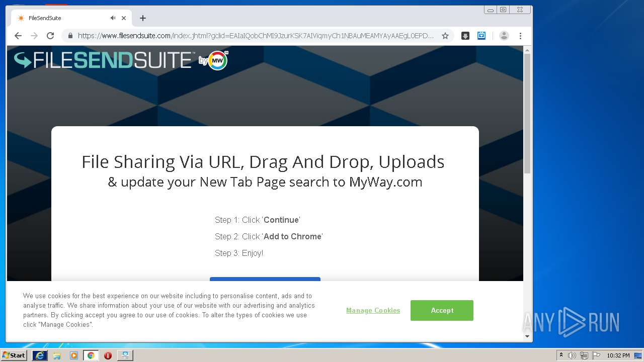Select the FileSendSuite tab
This screenshot has width=644, height=362.
71,18
